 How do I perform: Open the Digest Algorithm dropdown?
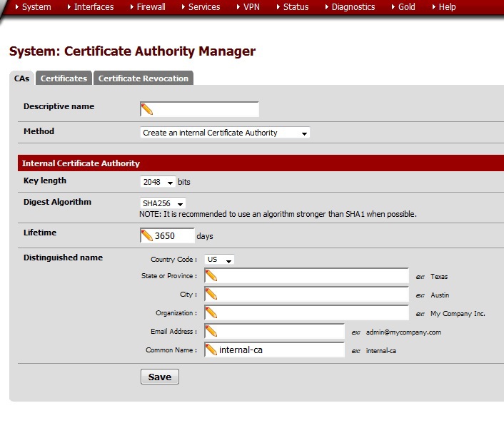[x=163, y=204]
